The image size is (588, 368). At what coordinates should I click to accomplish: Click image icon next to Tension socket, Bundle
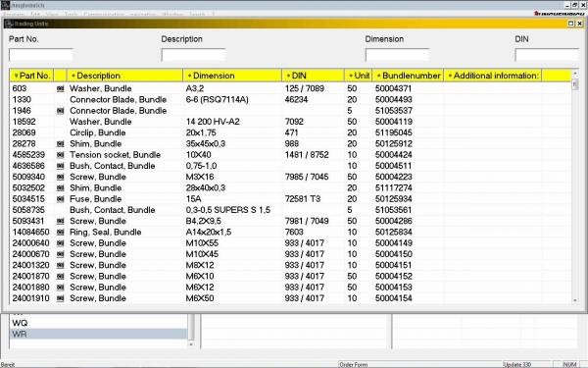[x=60, y=155]
